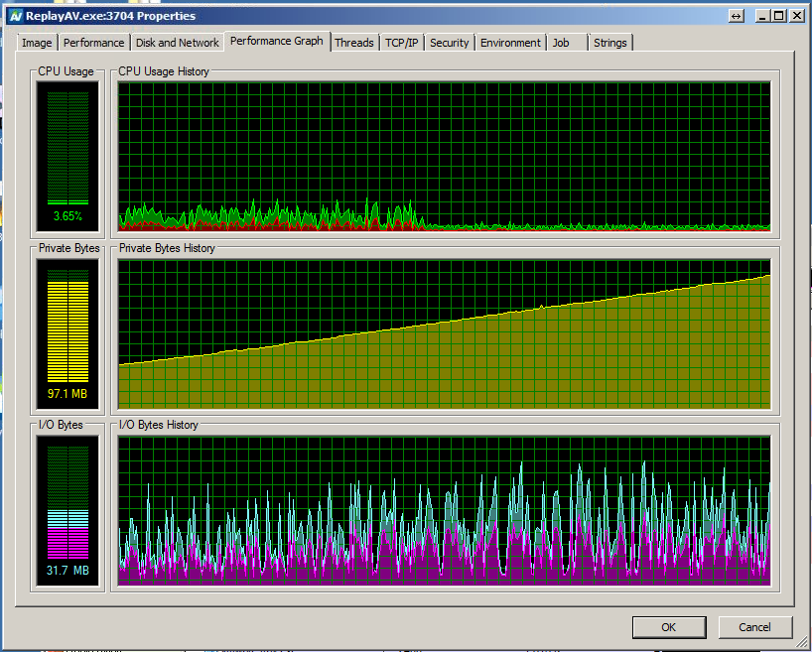Open the Security tab

(x=449, y=43)
